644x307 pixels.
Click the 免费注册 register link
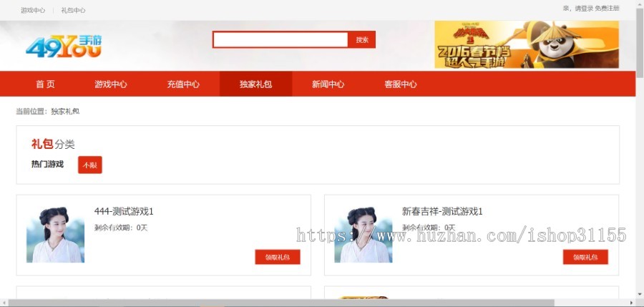click(607, 8)
